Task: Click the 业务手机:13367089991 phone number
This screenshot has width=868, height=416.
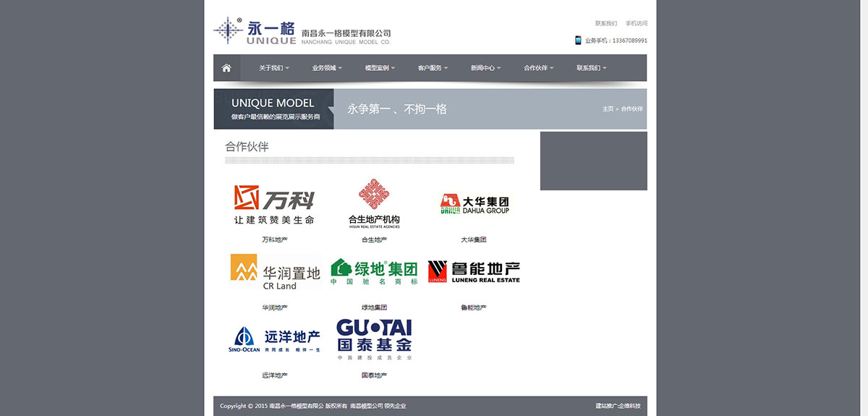Action: pyautogui.click(x=616, y=41)
